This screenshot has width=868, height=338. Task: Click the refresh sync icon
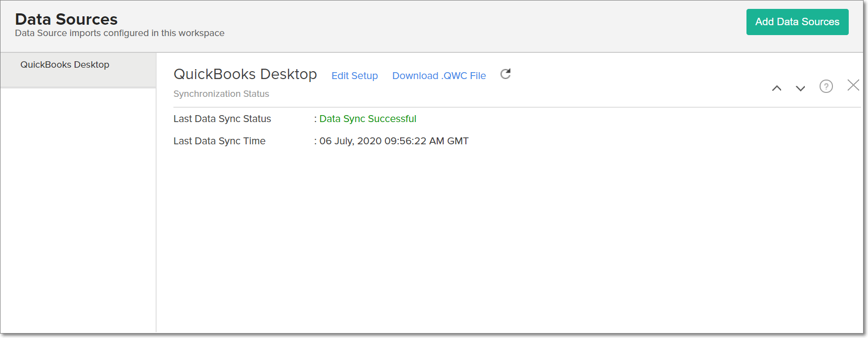click(505, 74)
